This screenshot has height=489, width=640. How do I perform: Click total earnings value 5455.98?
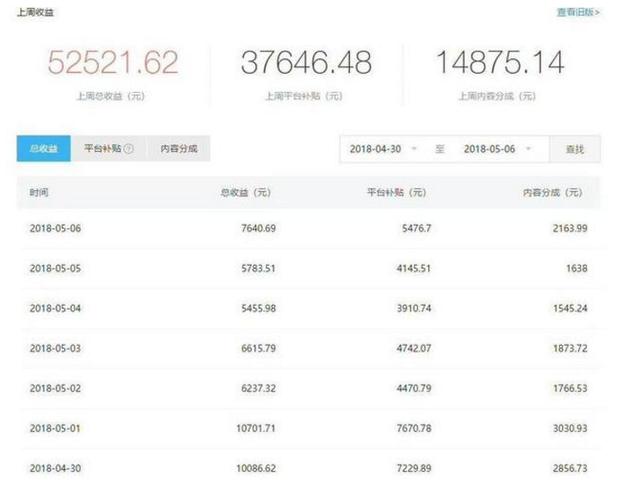[258, 308]
